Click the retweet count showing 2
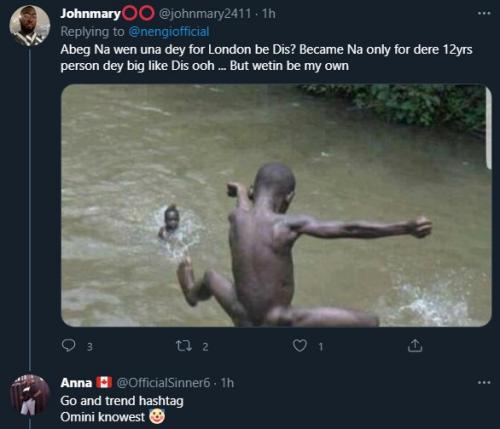500x429 pixels. 205,347
